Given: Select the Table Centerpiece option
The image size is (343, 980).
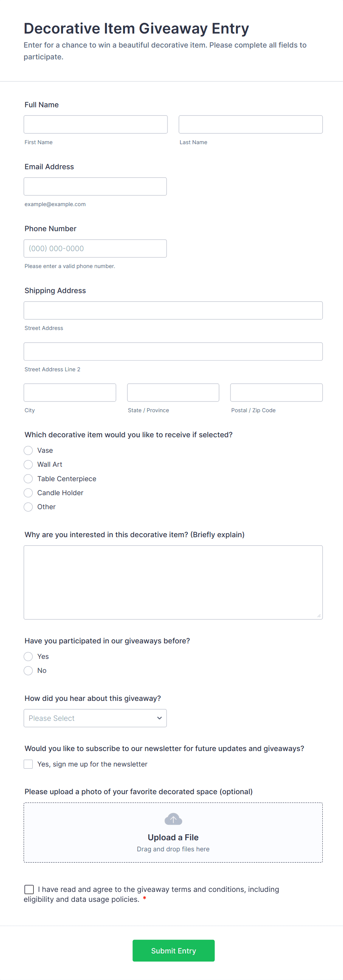Looking at the screenshot, I should pos(28,479).
